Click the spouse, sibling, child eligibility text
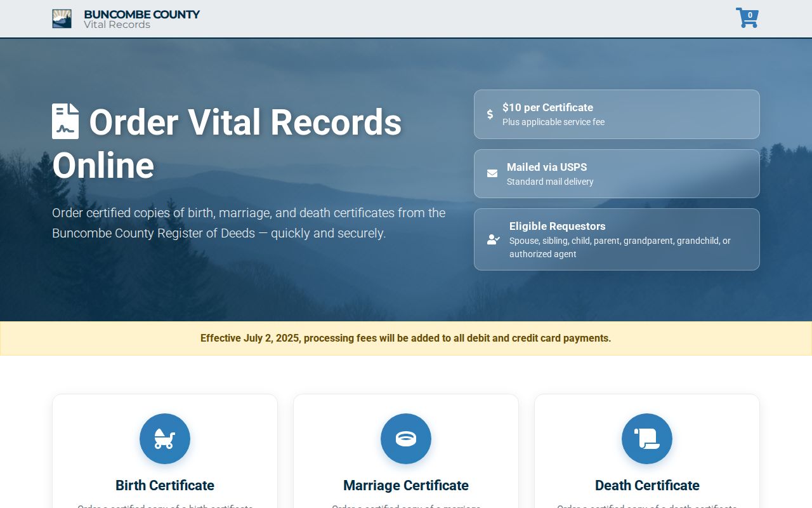 pyautogui.click(x=620, y=248)
